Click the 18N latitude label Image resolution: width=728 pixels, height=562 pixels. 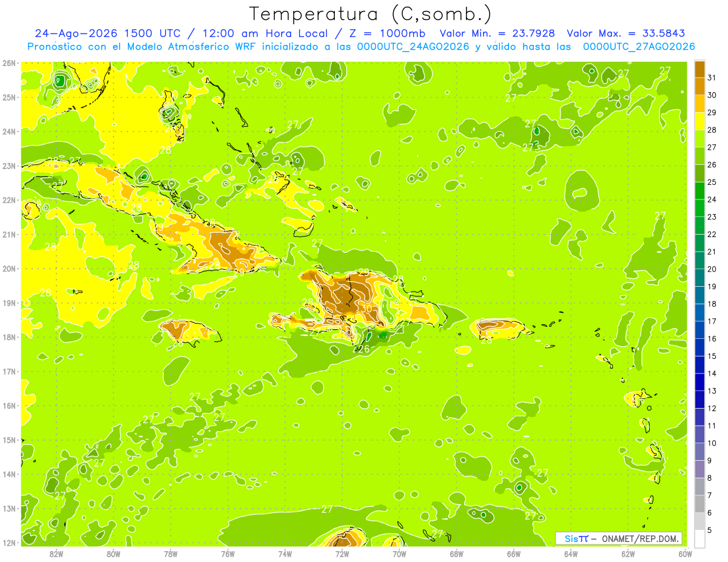pos(8,337)
